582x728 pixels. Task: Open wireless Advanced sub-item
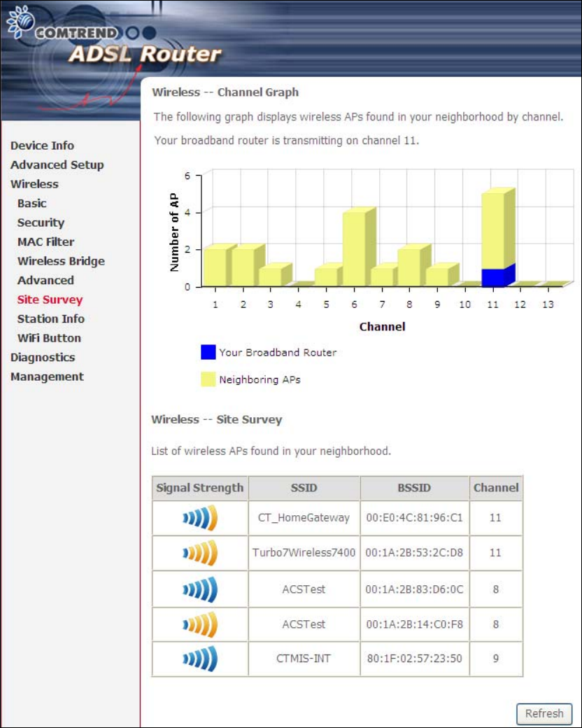(x=45, y=281)
